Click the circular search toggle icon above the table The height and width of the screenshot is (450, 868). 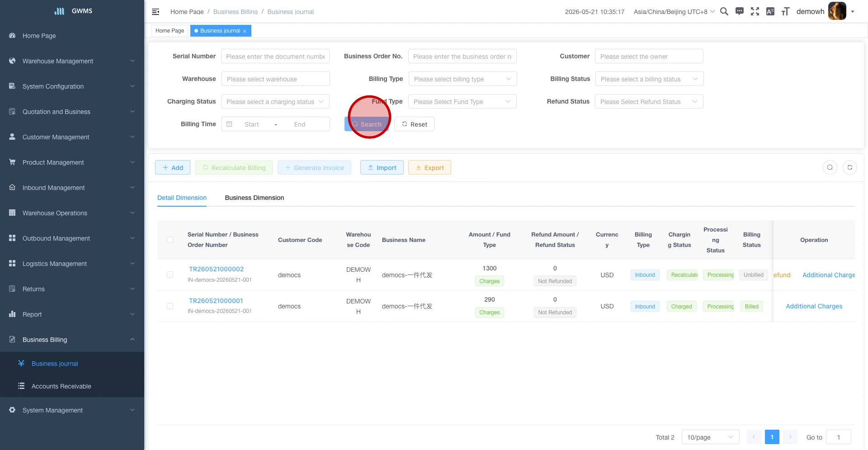click(x=830, y=167)
